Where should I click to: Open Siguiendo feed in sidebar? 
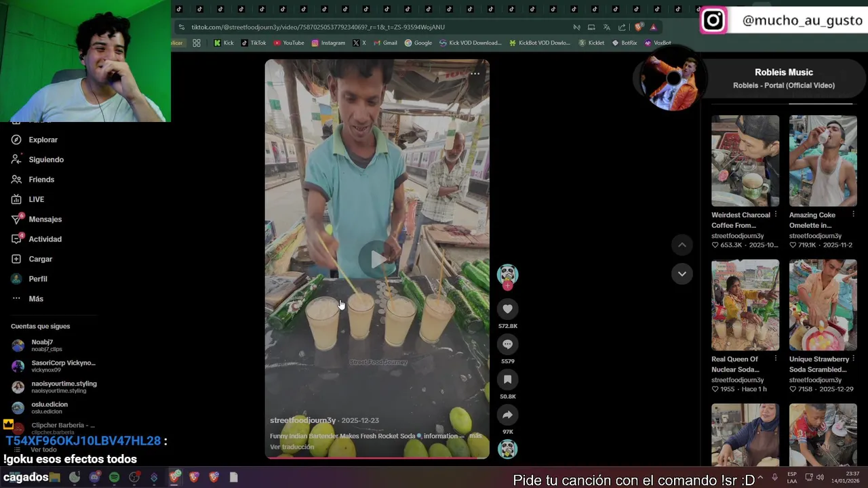[37, 159]
